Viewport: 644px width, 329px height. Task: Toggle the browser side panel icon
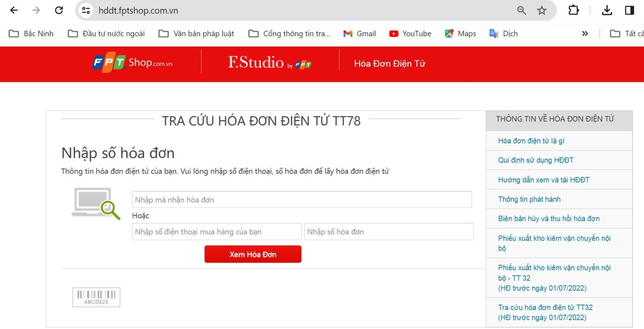(x=630, y=10)
